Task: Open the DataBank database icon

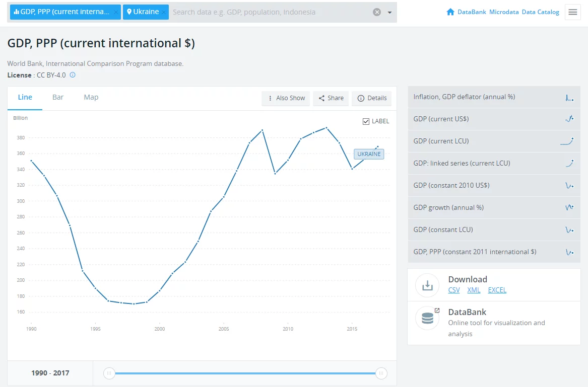Action: (427, 318)
